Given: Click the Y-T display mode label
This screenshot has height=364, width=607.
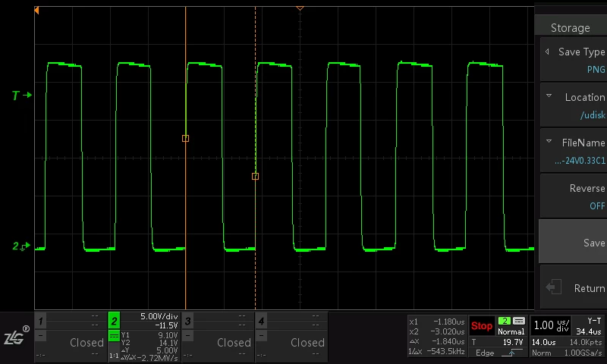Looking at the screenshot, I should point(594,321).
